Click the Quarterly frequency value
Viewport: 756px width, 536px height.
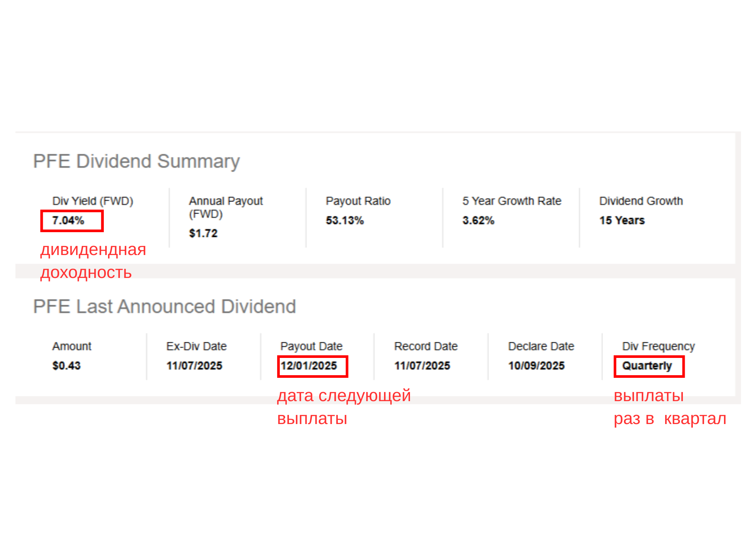(x=647, y=366)
